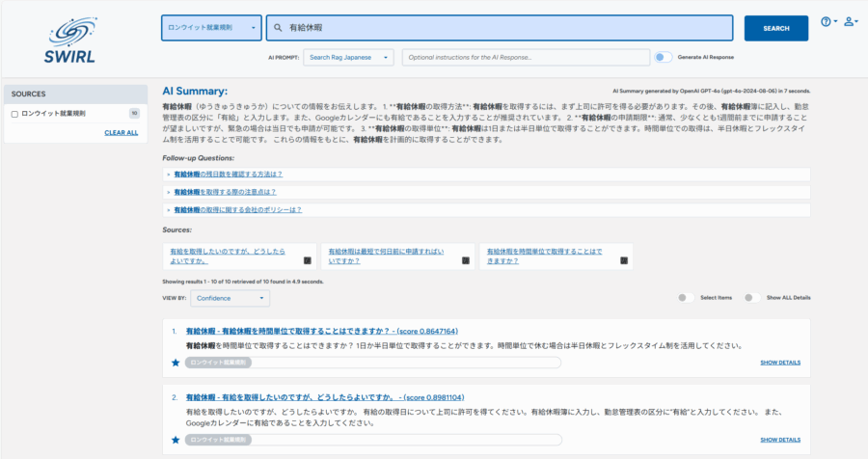Open SHOW DETAILS for result 2

tap(780, 440)
